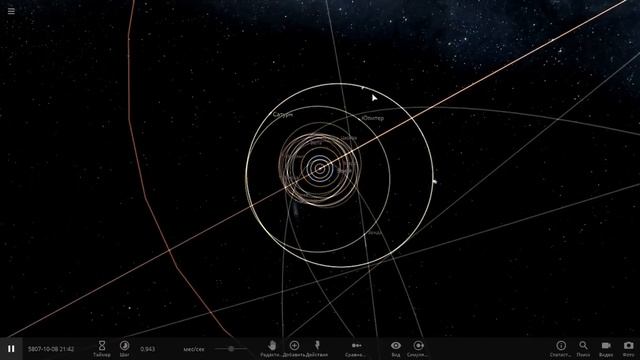Open the Вид eye view settings

(396, 349)
